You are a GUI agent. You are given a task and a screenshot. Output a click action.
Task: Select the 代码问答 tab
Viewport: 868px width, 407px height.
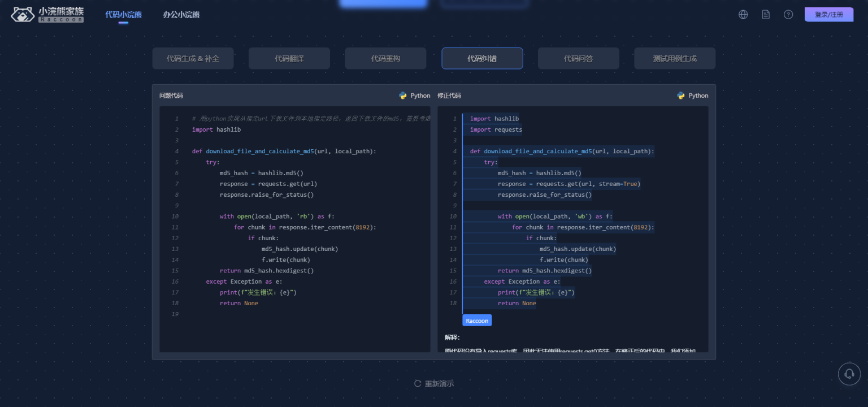tap(578, 58)
